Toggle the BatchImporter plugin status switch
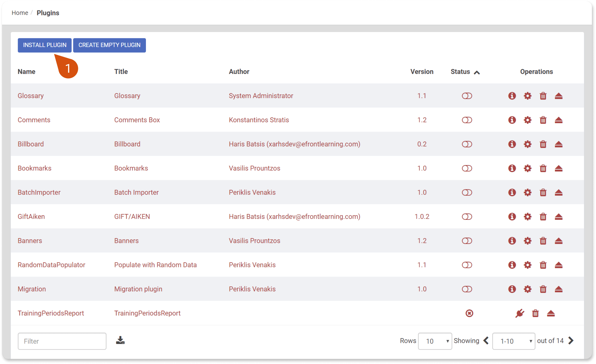The width and height of the screenshot is (596, 364). click(x=467, y=193)
